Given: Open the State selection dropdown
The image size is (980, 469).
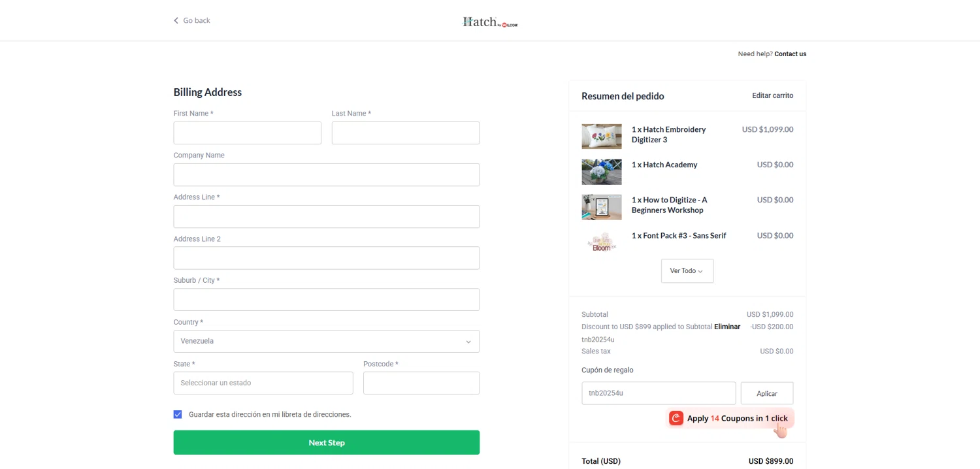Looking at the screenshot, I should 263,383.
